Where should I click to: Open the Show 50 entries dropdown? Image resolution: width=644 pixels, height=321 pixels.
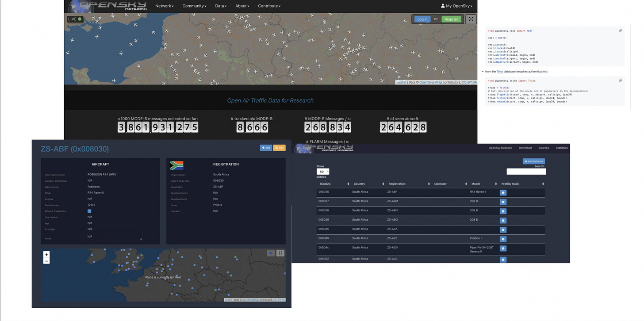click(323, 172)
